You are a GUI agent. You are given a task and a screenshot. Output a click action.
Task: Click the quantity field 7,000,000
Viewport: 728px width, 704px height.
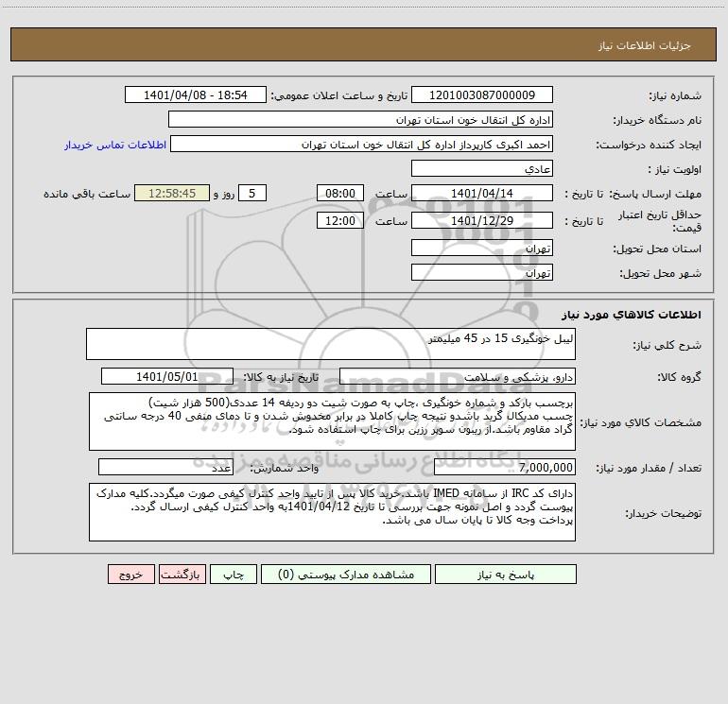coord(505,468)
